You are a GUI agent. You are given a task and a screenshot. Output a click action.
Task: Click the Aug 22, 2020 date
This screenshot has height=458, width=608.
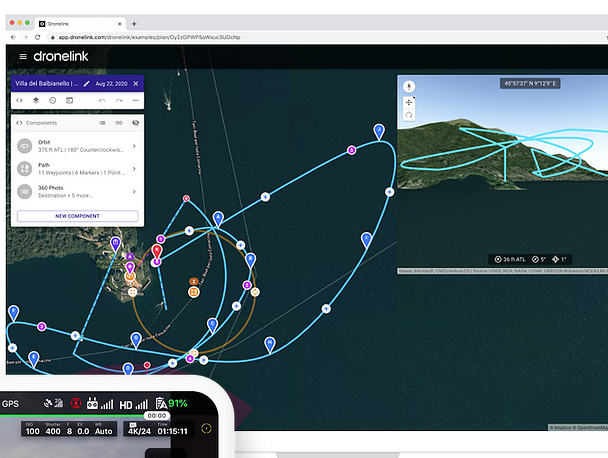[x=111, y=83]
